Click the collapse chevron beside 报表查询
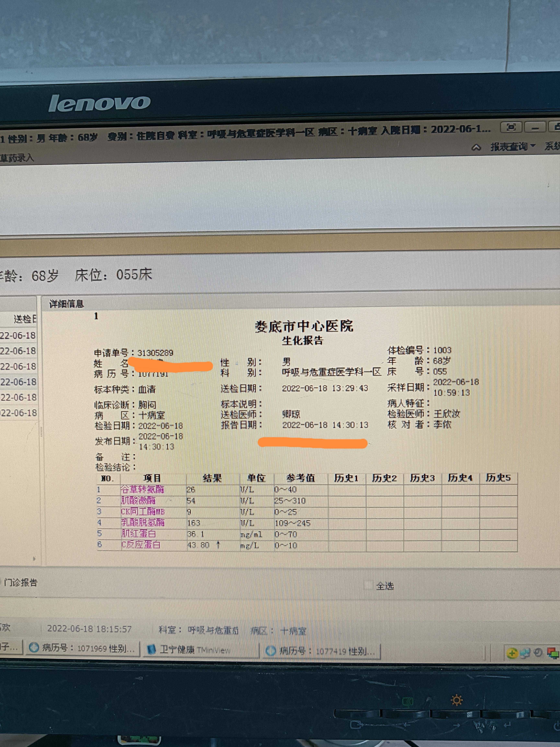The image size is (560, 747). coord(476,147)
